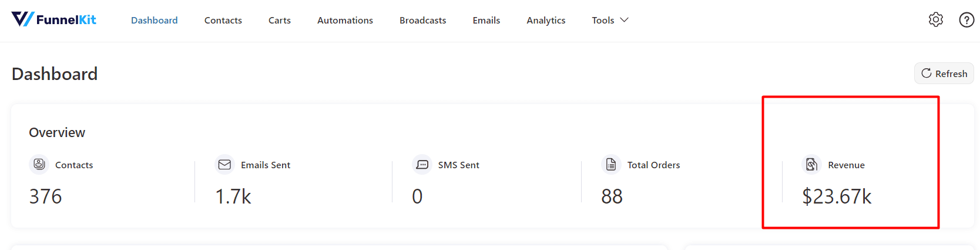Screen dimensions: 980x250
Task: Select the total orders value 88
Action: (612, 196)
